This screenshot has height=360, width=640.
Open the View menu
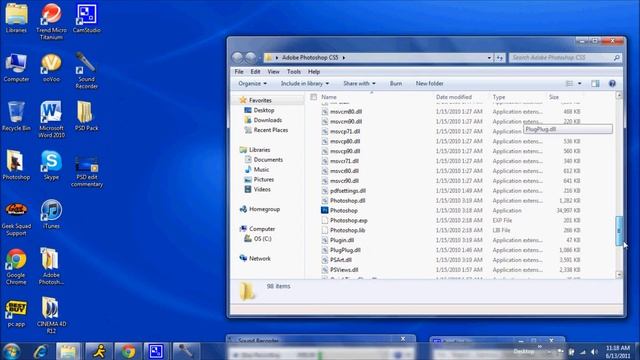coord(273,72)
